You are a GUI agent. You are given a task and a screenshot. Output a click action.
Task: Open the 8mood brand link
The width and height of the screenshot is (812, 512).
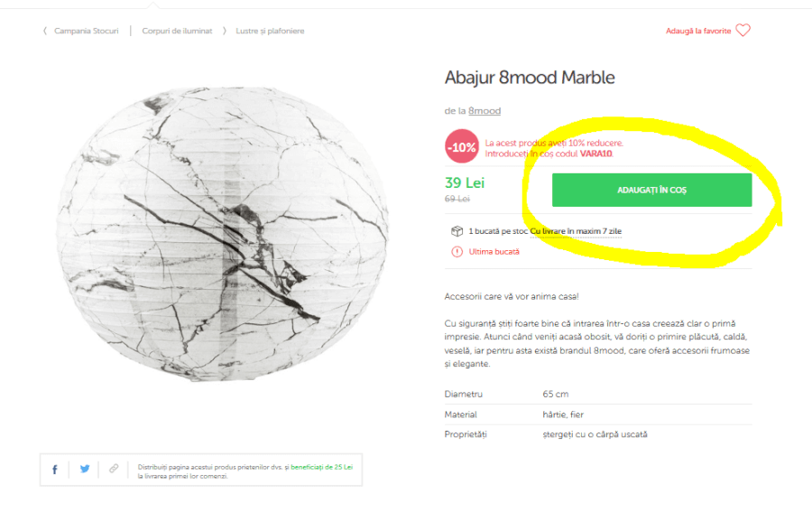coord(484,111)
